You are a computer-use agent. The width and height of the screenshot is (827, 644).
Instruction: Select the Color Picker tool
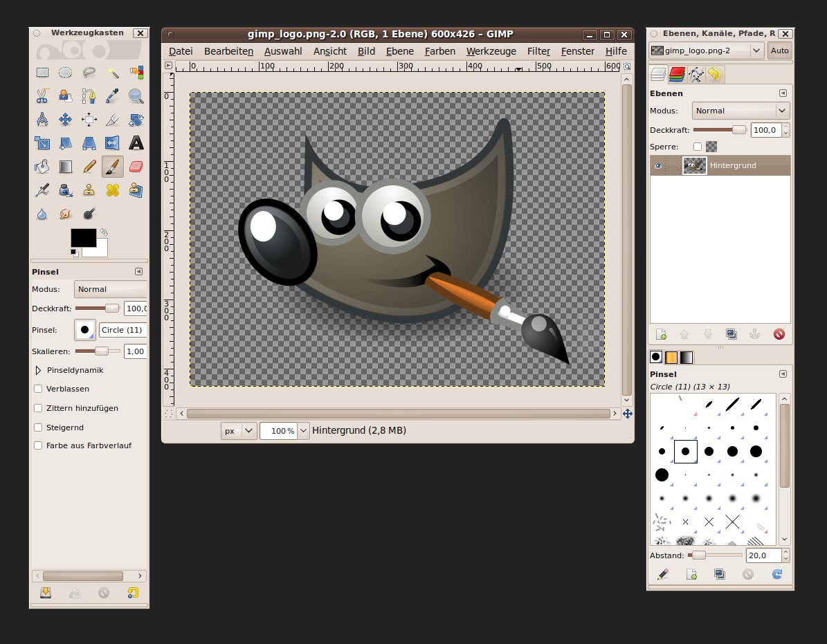pos(112,96)
